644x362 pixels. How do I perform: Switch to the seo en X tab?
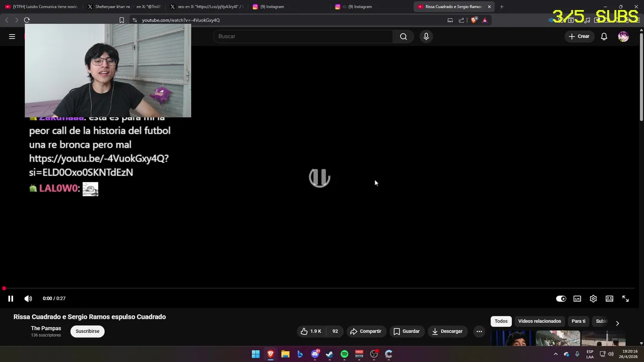(x=206, y=7)
